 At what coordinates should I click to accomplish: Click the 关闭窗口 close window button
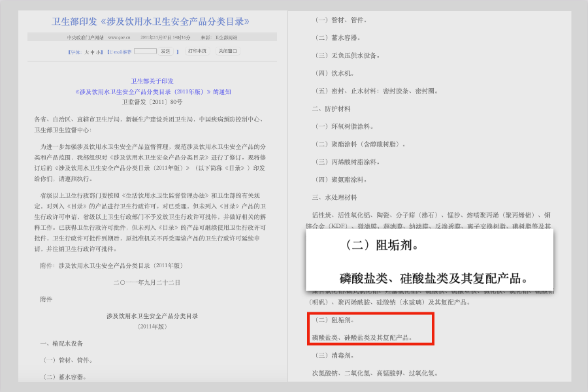pyautogui.click(x=227, y=51)
